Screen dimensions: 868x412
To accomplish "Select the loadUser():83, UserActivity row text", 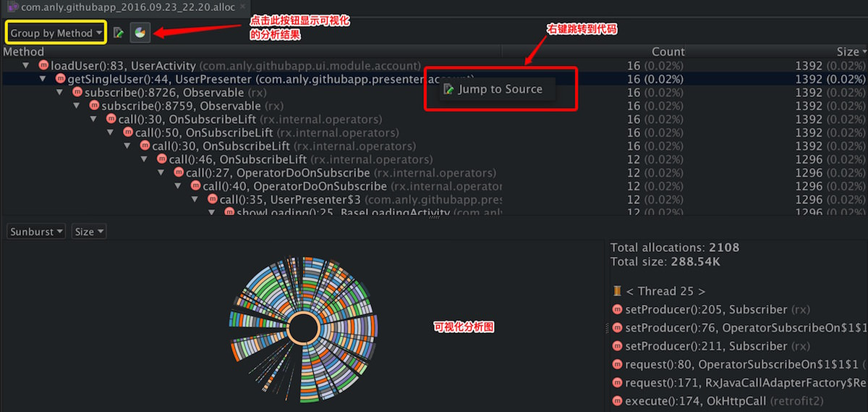I will tap(236, 65).
